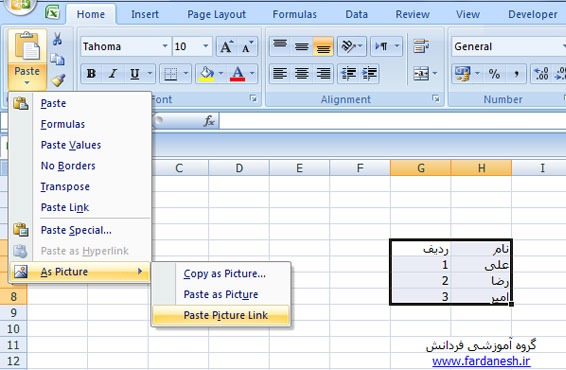This screenshot has width=566, height=370.
Task: Click the Center text icon
Action: tap(301, 74)
